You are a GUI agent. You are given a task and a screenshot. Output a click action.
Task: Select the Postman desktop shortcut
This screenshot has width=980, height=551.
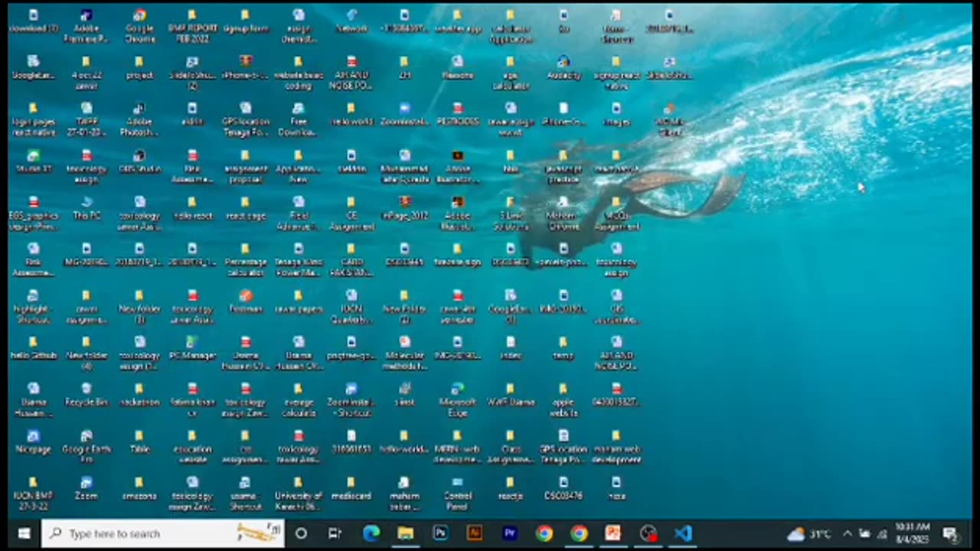coord(246,302)
